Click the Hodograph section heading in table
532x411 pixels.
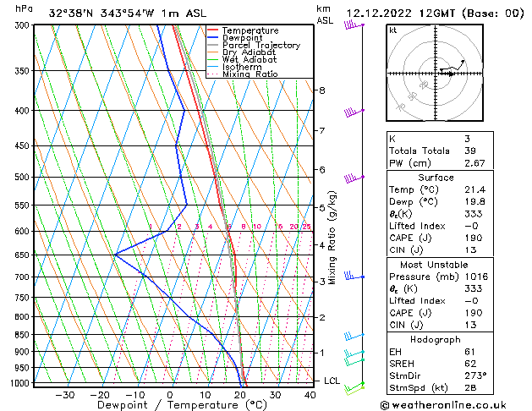436,340
